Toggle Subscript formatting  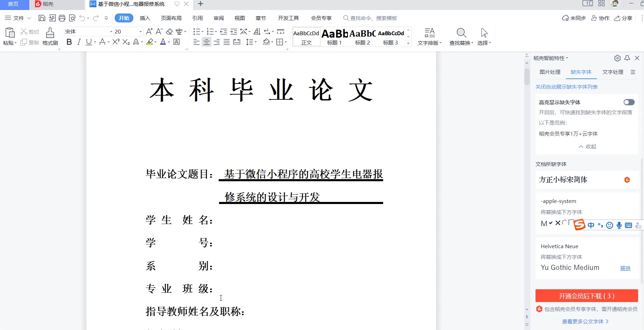[x=126, y=42]
